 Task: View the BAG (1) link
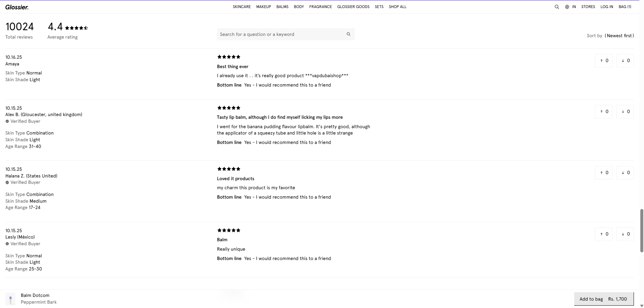(625, 7)
